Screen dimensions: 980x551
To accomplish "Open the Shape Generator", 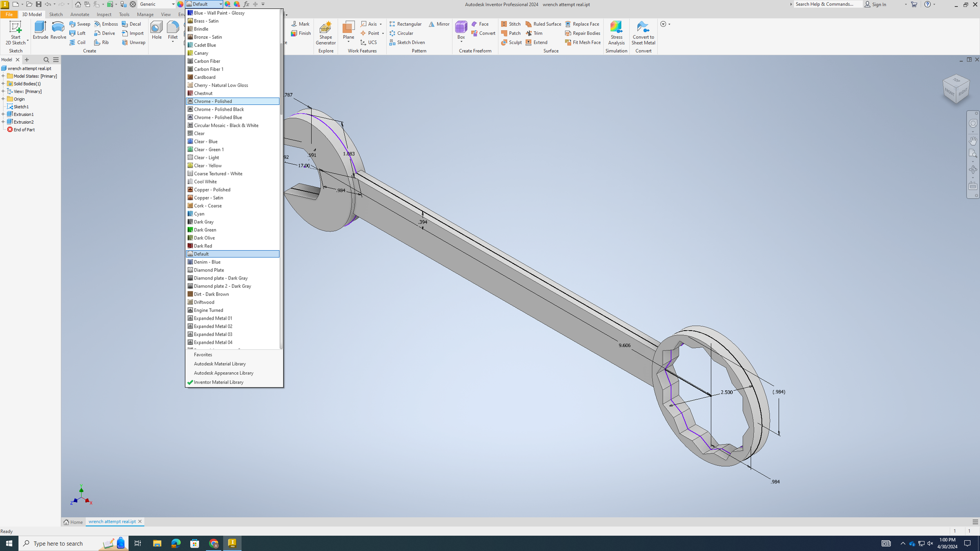I will point(325,33).
